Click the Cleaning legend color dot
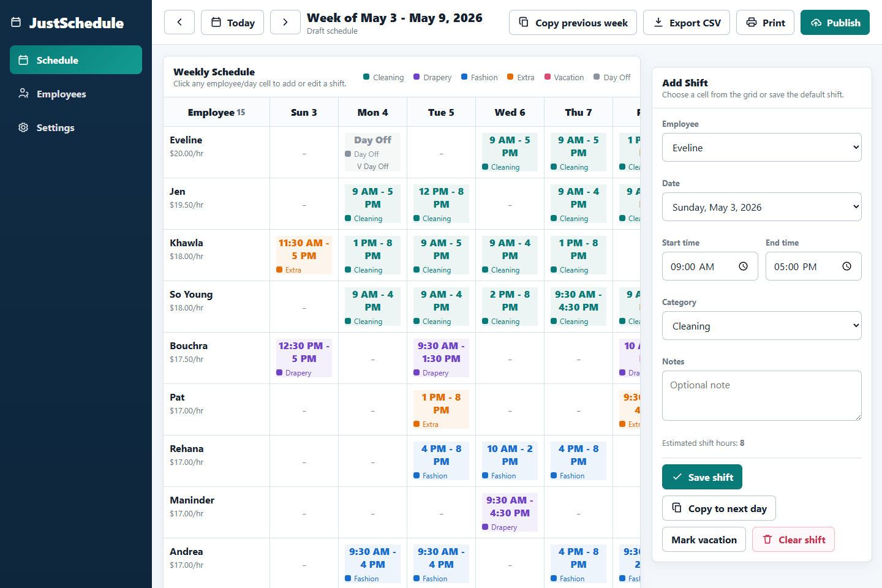 pos(366,77)
